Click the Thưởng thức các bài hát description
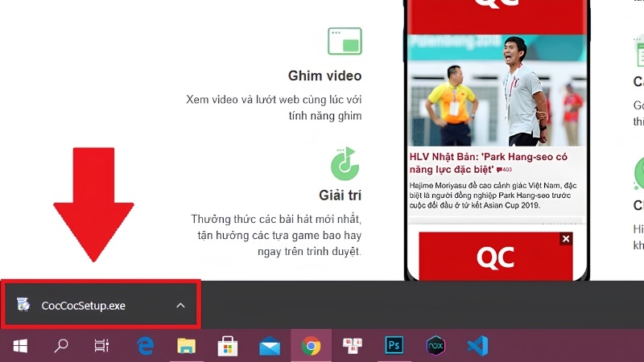The width and height of the screenshot is (644, 362). 276,235
